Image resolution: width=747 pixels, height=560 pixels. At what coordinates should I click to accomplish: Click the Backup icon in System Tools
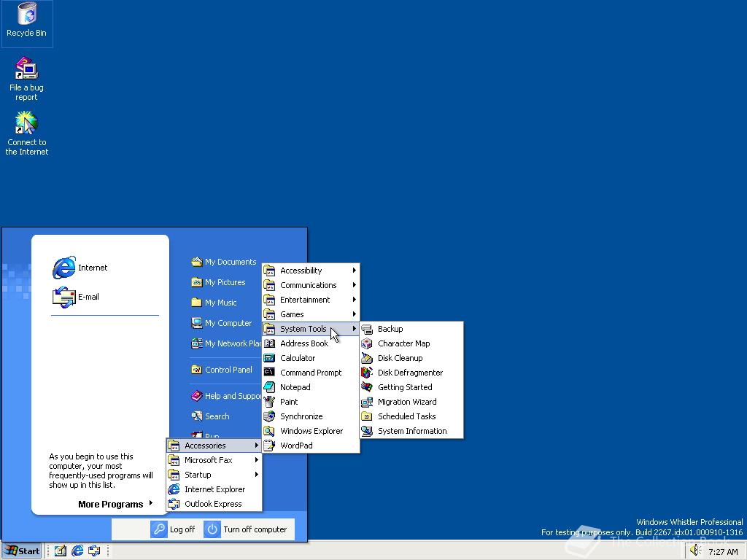367,329
